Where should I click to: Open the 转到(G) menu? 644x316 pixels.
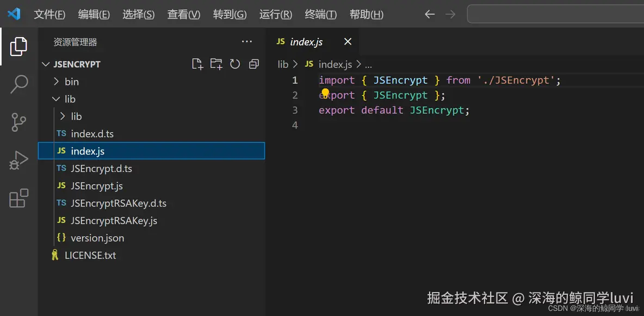tap(230, 15)
